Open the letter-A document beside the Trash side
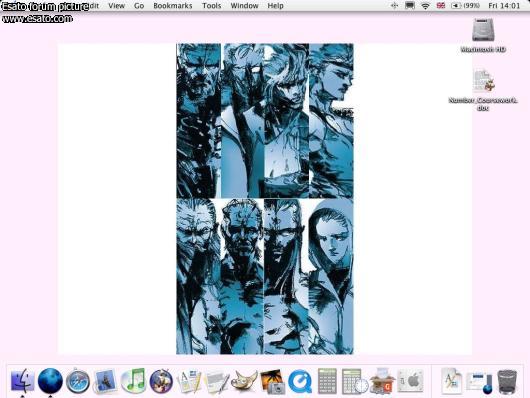 pos(451,381)
